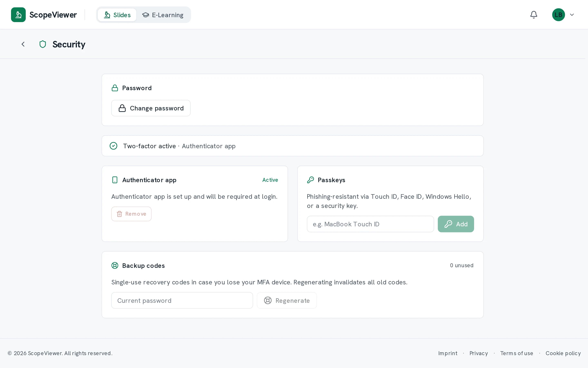Click the Backup codes lifebuoy icon
588x368 pixels.
[115, 265]
